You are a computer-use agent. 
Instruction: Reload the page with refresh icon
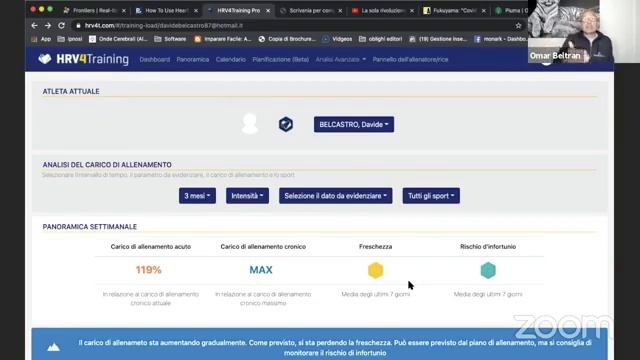point(61,25)
